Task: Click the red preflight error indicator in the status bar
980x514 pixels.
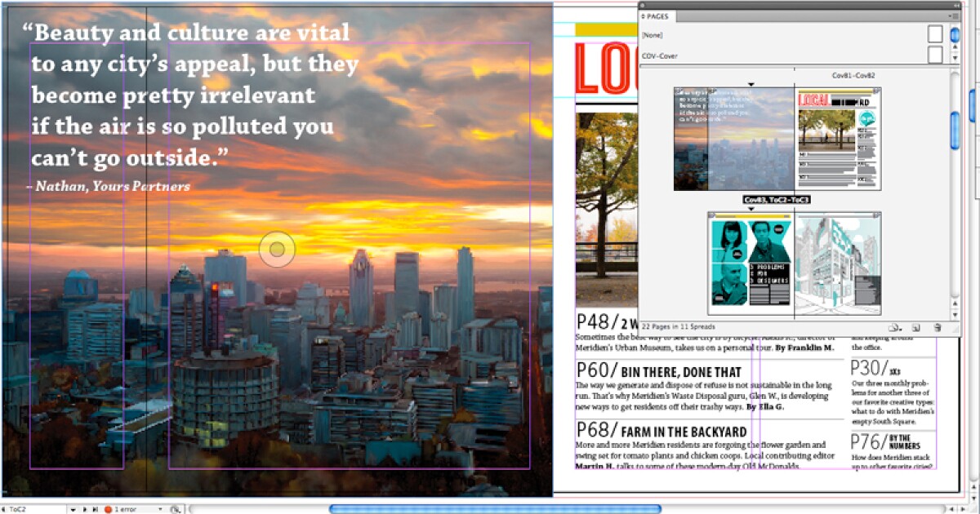Action: pyautogui.click(x=109, y=508)
